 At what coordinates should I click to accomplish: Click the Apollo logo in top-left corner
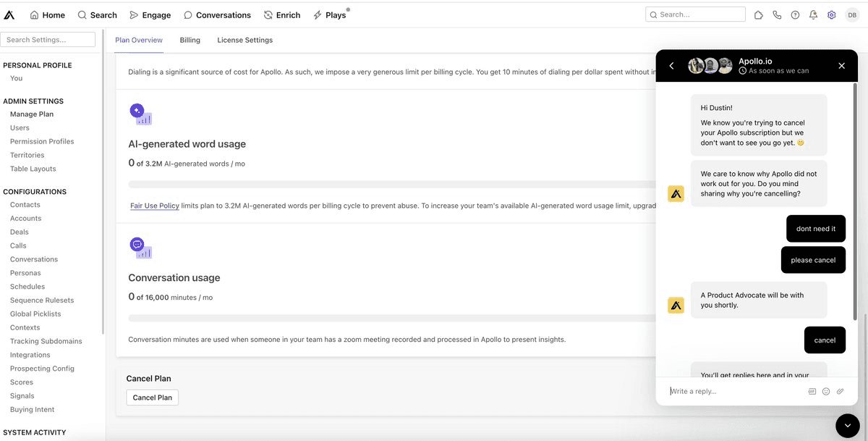point(9,14)
